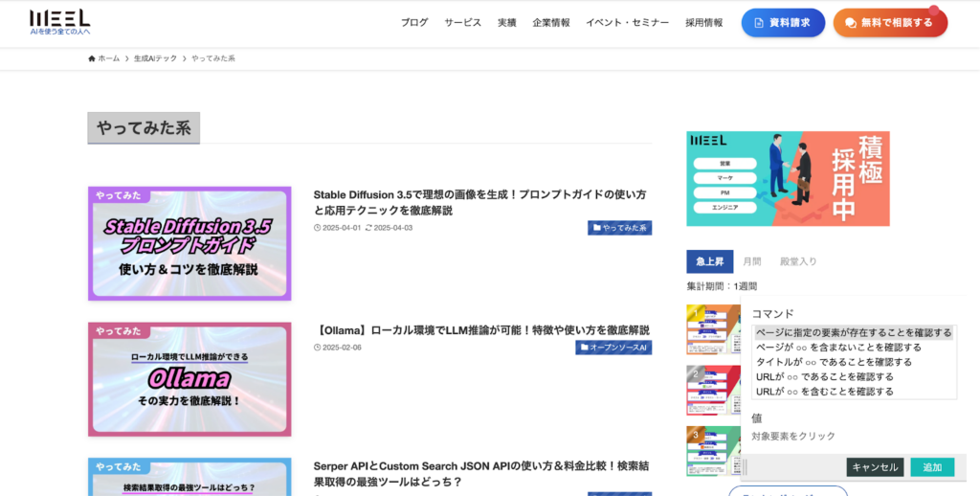Select ページに指定の要素が存在することを確認する command
Image resolution: width=980 pixels, height=496 pixels.
tap(854, 333)
